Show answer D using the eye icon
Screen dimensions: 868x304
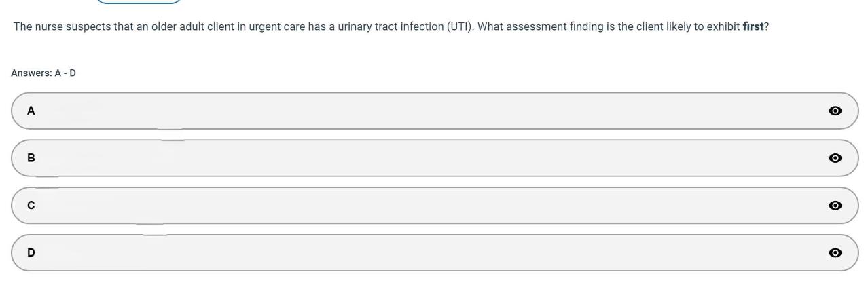(835, 253)
